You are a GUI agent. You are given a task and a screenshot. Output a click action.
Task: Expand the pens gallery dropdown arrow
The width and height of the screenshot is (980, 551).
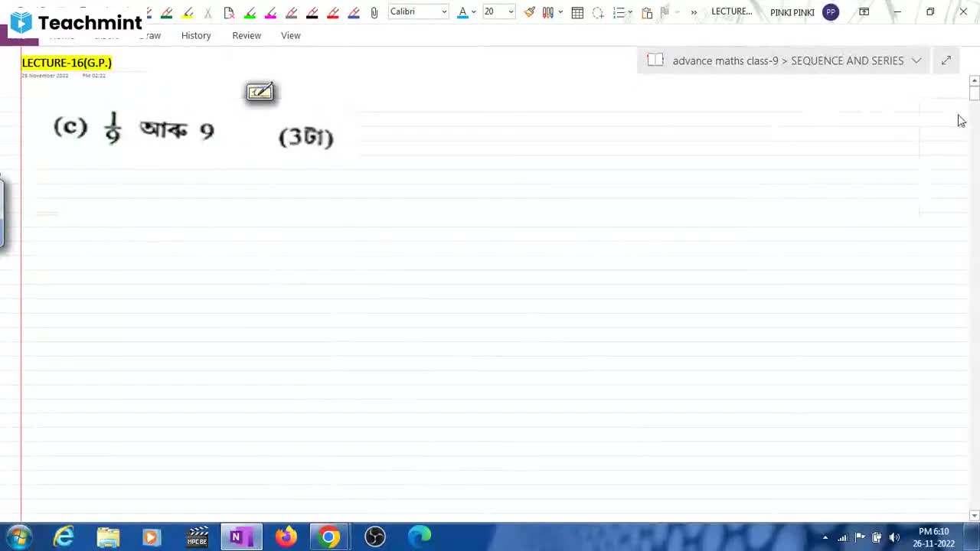point(560,12)
